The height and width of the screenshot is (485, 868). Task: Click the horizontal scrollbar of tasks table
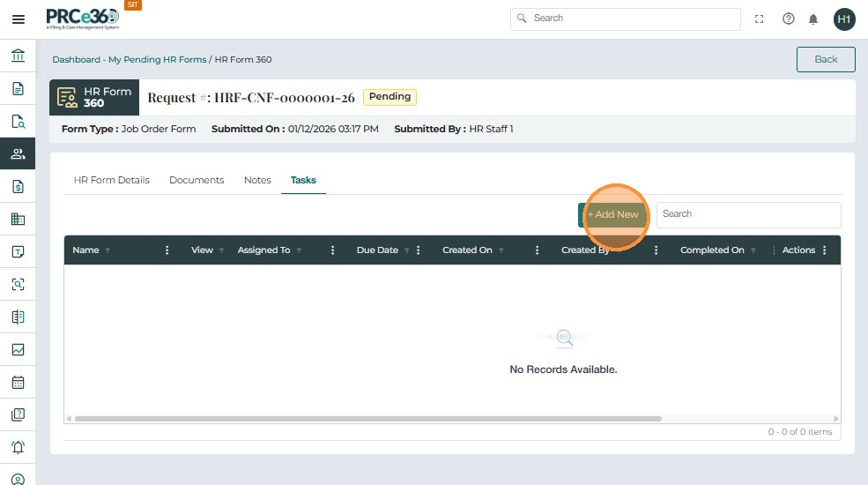click(x=368, y=419)
